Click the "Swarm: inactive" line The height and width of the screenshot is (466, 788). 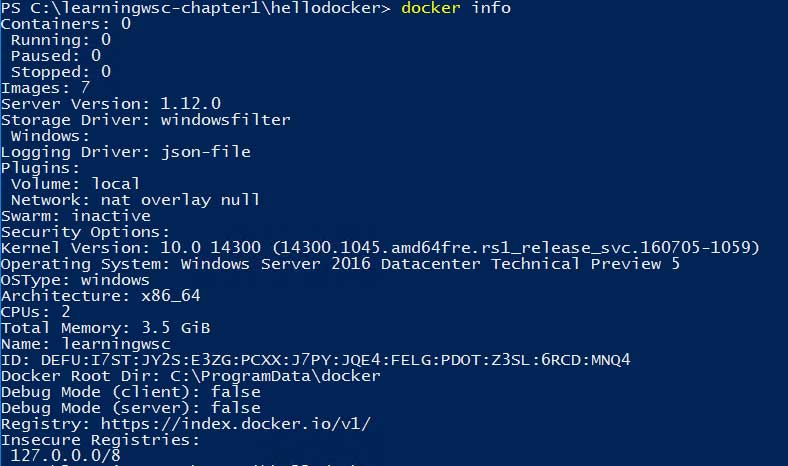click(x=76, y=216)
